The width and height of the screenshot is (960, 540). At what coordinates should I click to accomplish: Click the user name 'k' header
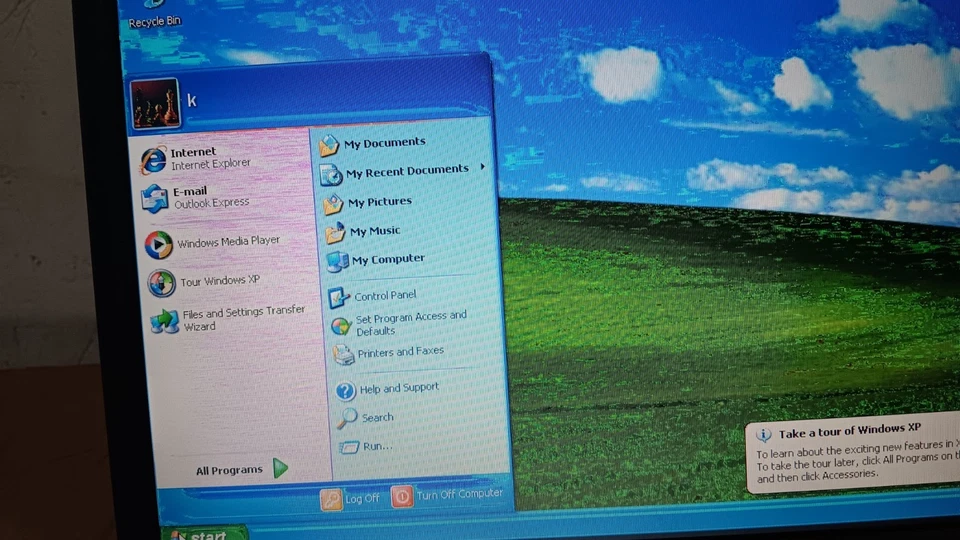[192, 100]
